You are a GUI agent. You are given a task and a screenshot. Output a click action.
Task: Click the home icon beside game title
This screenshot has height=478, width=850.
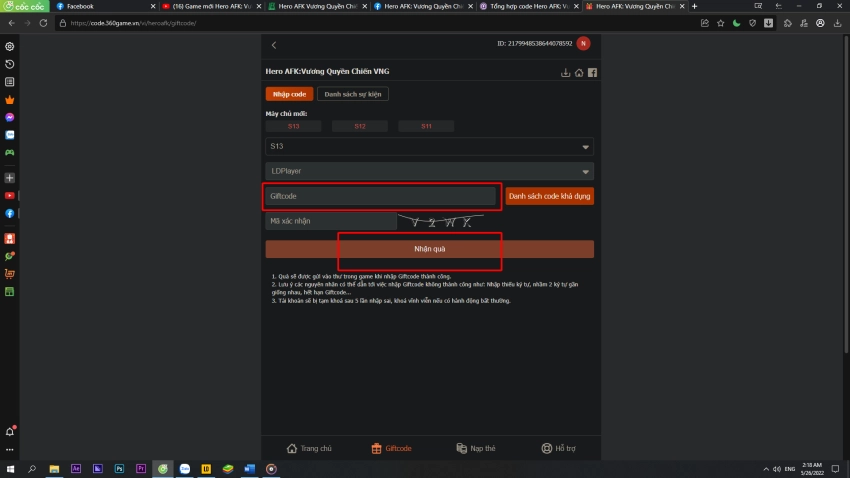tap(579, 73)
